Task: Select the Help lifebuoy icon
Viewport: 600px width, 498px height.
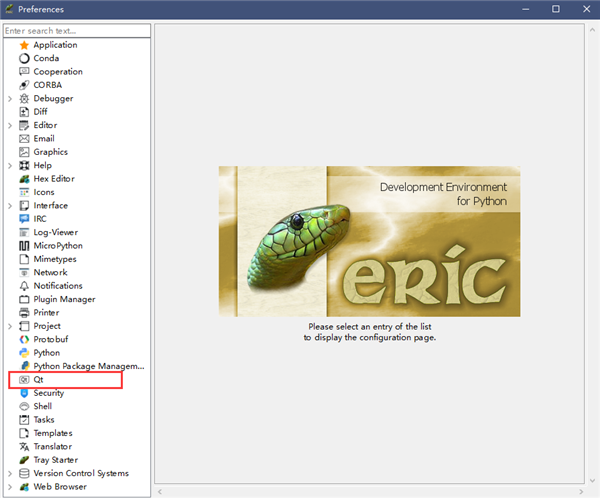Action: coord(24,165)
